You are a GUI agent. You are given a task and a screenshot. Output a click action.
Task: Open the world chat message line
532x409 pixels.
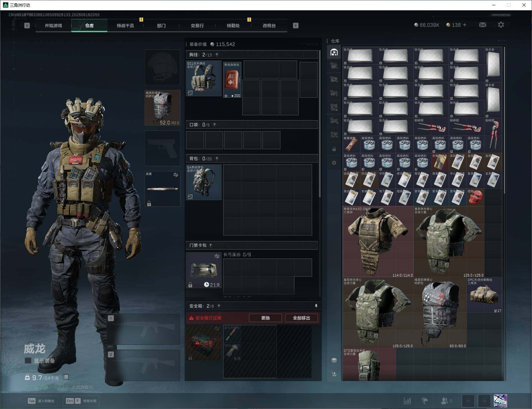(x=59, y=387)
